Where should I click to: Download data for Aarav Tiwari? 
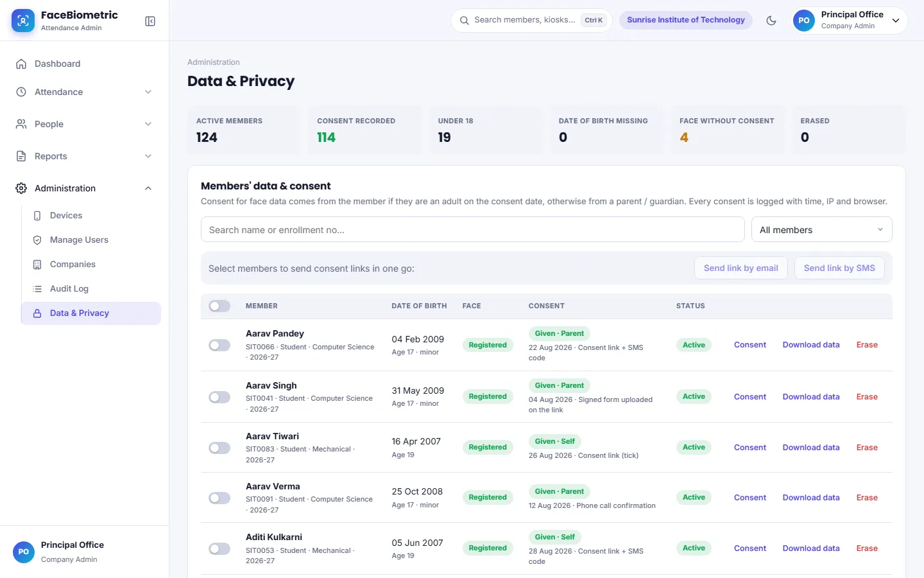(x=811, y=448)
